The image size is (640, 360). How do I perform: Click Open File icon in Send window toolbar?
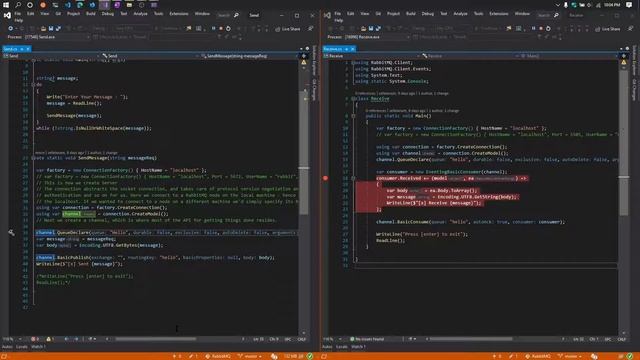point(43,29)
